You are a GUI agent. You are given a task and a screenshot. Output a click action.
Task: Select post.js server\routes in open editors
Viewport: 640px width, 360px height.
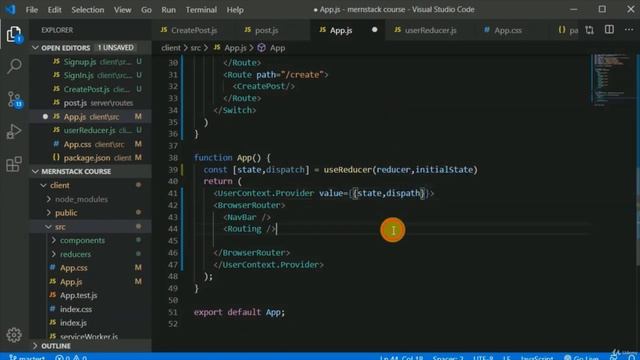point(91,103)
